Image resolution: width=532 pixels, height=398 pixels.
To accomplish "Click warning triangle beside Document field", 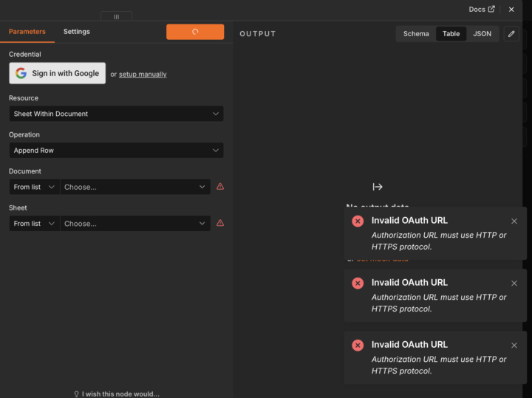I will pos(220,187).
